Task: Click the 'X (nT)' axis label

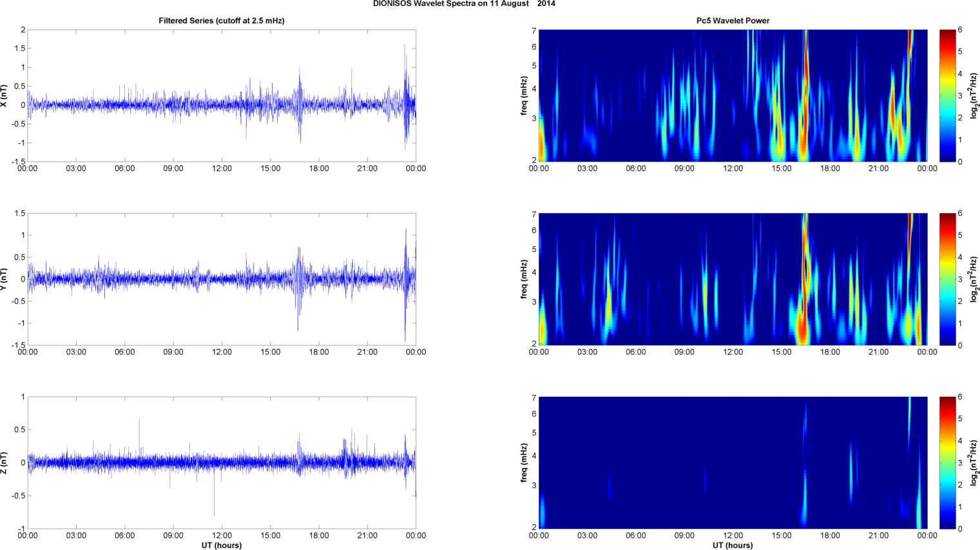Action: pyautogui.click(x=5, y=95)
